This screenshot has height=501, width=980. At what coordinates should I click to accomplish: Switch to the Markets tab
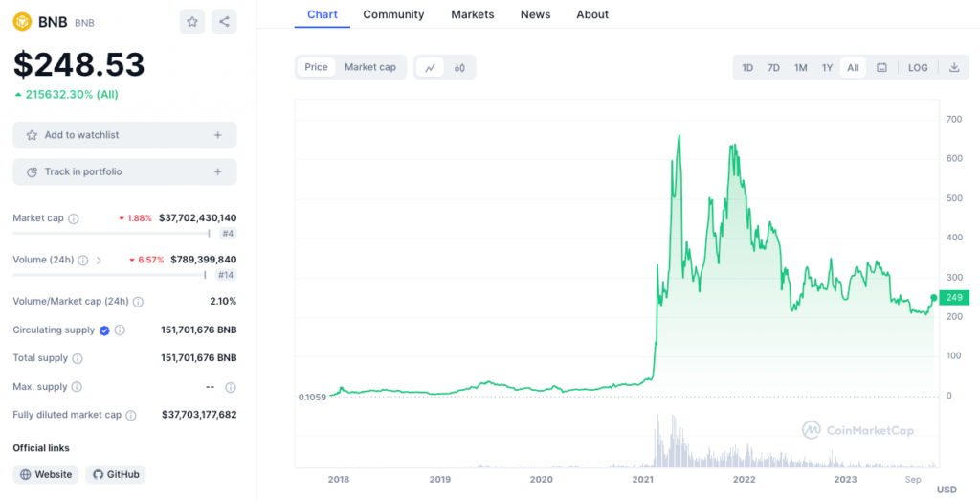473,14
